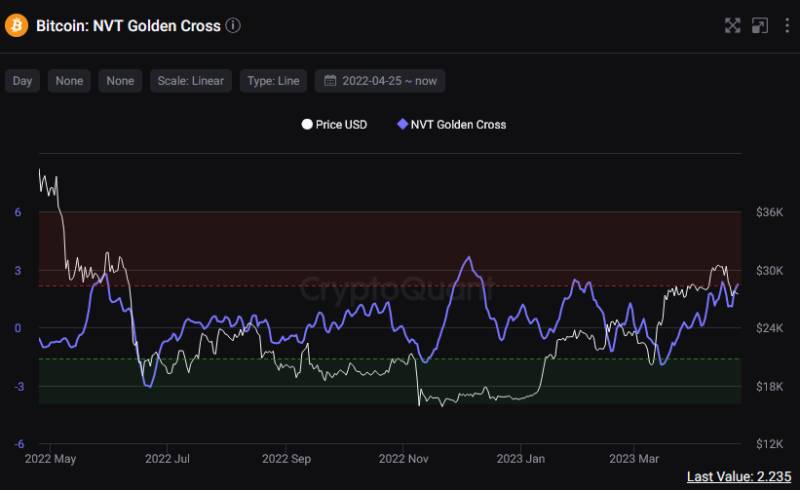Open the first None dropdown
The image size is (800, 490).
point(69,81)
